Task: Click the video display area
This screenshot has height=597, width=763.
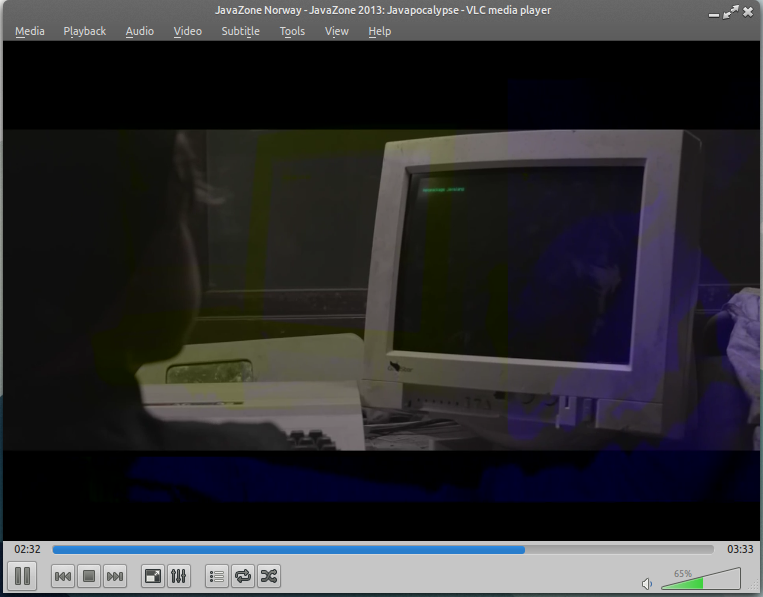Action: click(x=382, y=290)
